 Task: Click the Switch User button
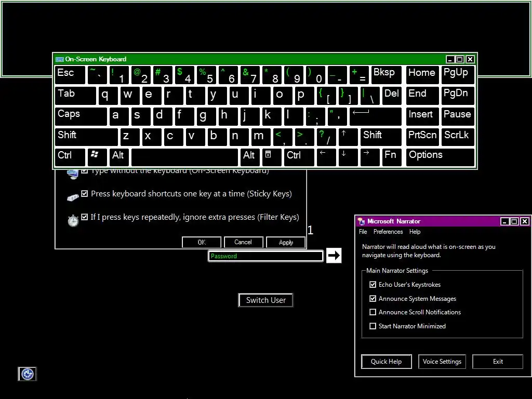point(265,300)
